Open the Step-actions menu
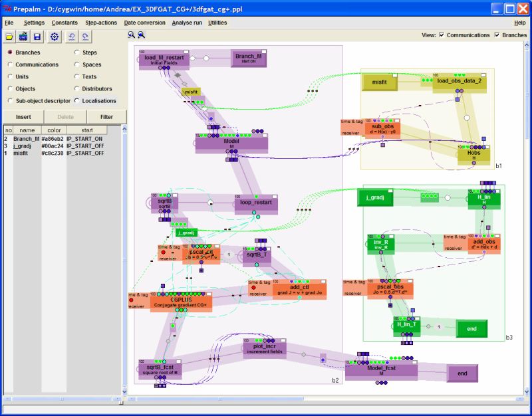The height and width of the screenshot is (416, 532). tap(100, 23)
